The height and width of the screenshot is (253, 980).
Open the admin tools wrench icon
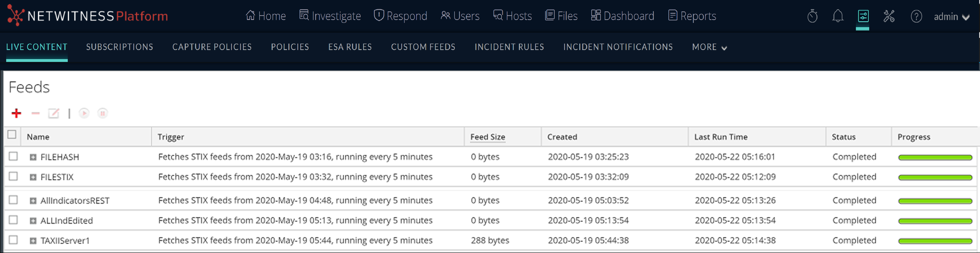(889, 16)
